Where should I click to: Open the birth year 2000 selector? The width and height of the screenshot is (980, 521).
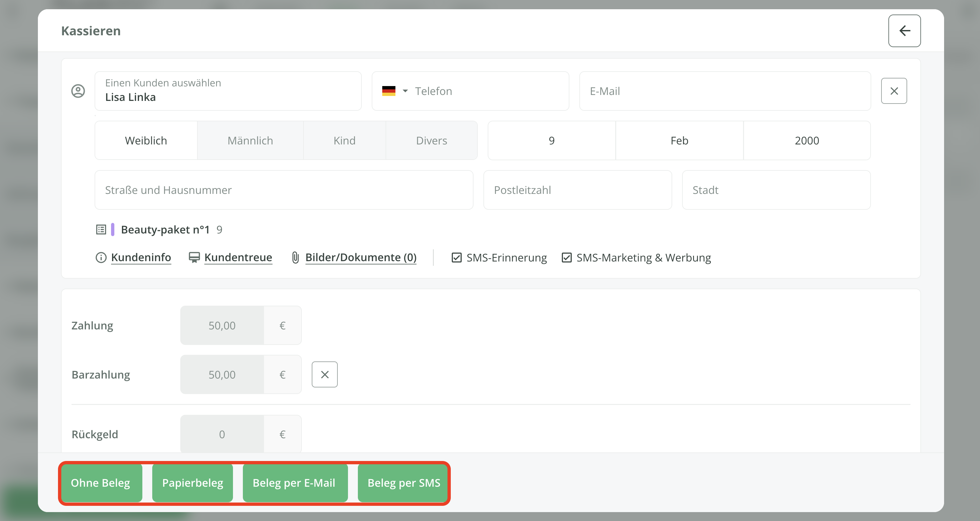tap(807, 140)
